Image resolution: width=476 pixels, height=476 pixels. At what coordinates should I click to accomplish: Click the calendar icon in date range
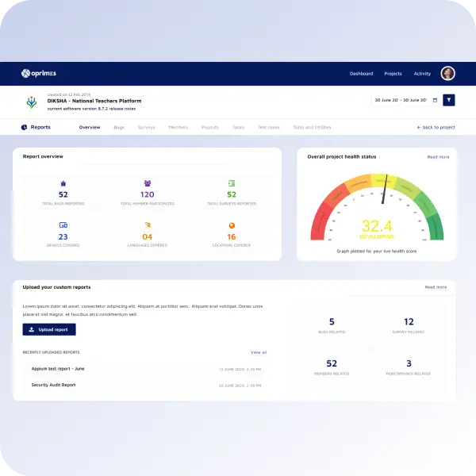point(434,100)
